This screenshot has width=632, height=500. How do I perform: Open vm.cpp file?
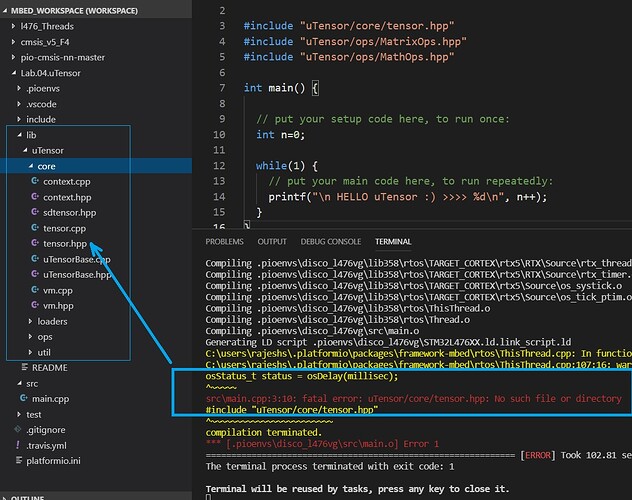(58, 290)
